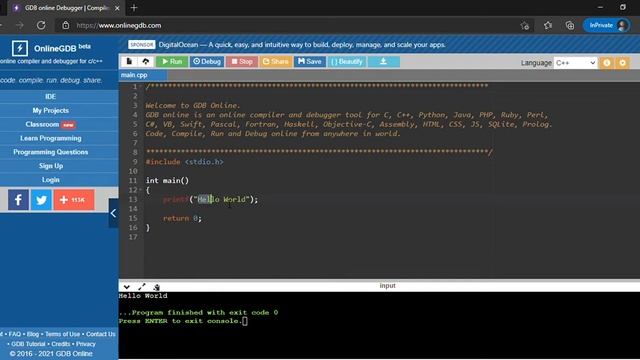Click the add-to-favorites star icon in address bar
The width and height of the screenshot is (640, 360).
pyautogui.click(x=525, y=26)
